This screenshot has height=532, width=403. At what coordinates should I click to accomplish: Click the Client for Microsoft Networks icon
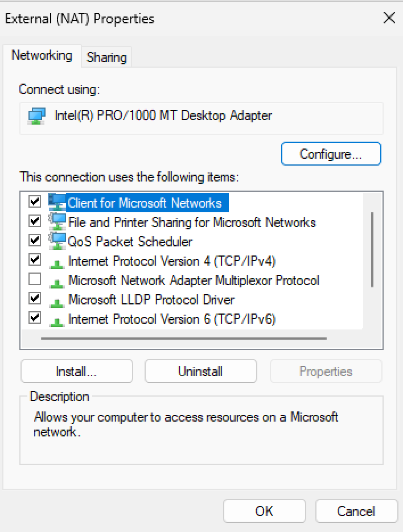(57, 202)
